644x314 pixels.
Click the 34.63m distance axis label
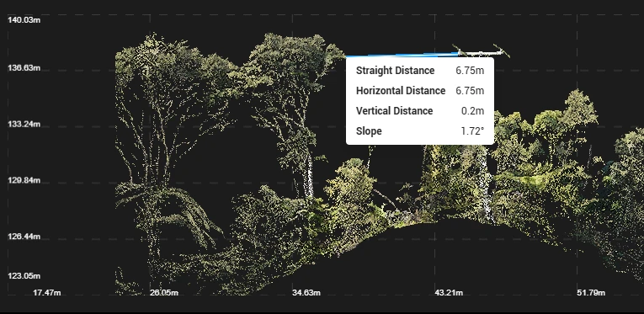point(306,293)
